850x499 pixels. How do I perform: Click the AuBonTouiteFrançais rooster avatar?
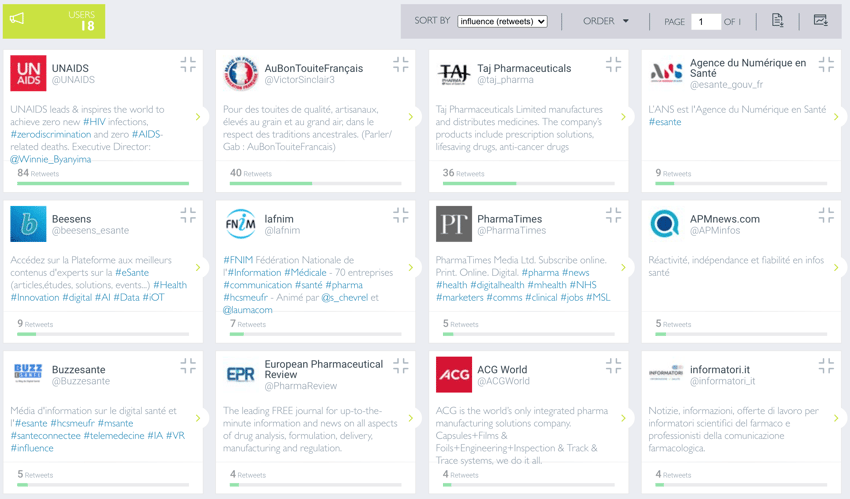[241, 73]
